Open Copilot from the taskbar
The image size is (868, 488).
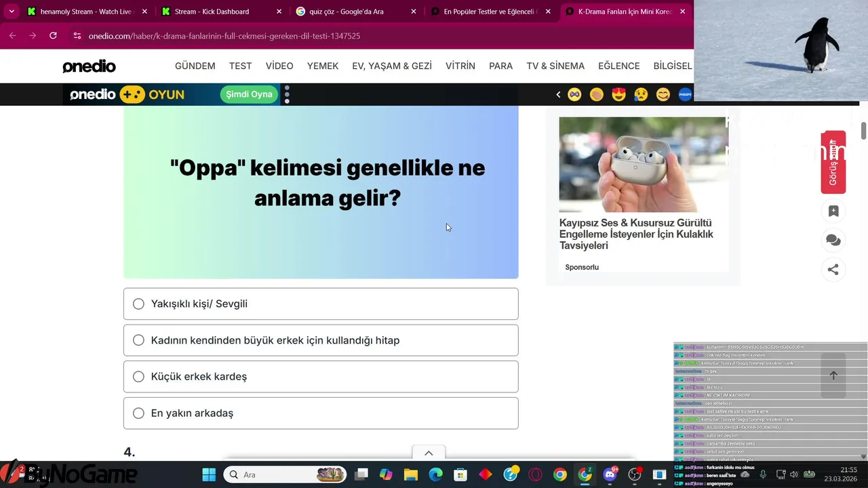(386, 474)
